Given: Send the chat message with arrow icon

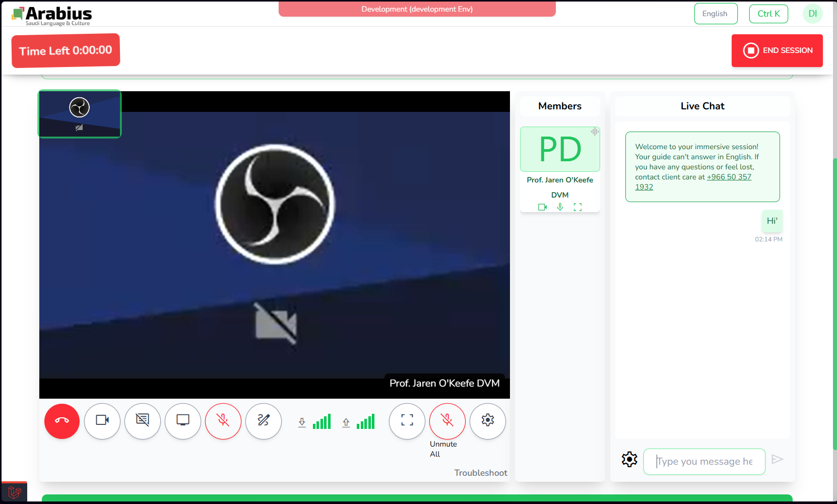Looking at the screenshot, I should [x=778, y=459].
